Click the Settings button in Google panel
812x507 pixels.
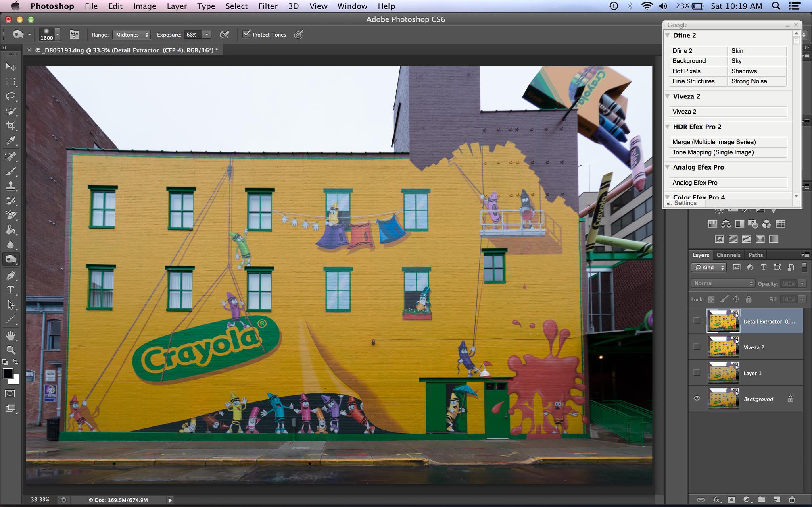(x=685, y=203)
